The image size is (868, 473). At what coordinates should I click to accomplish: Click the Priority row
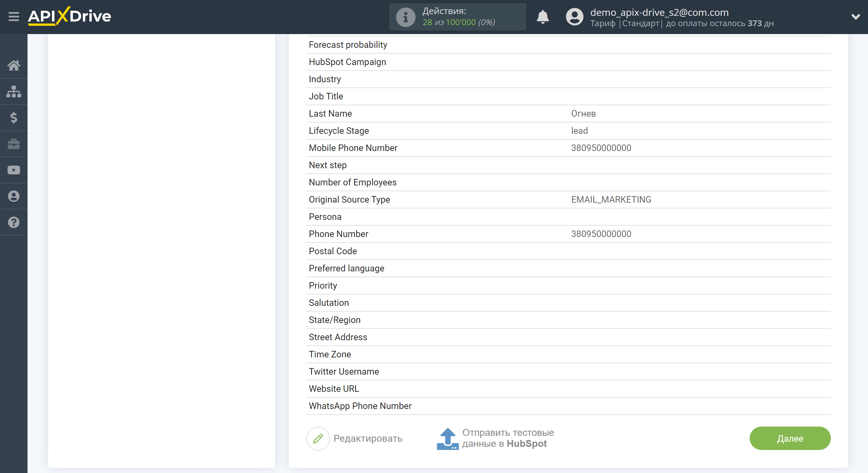[568, 286]
